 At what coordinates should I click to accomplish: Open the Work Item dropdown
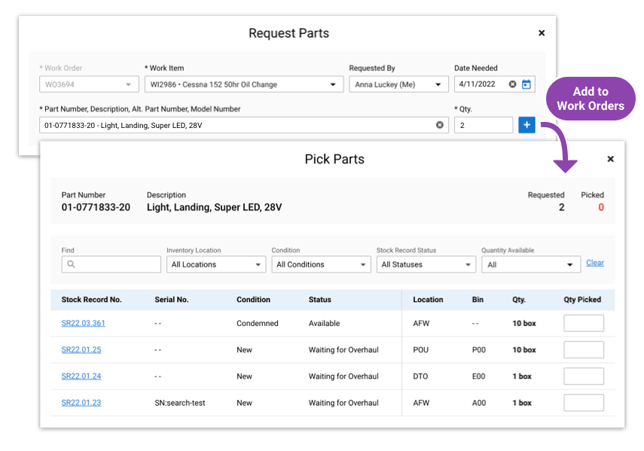(244, 84)
